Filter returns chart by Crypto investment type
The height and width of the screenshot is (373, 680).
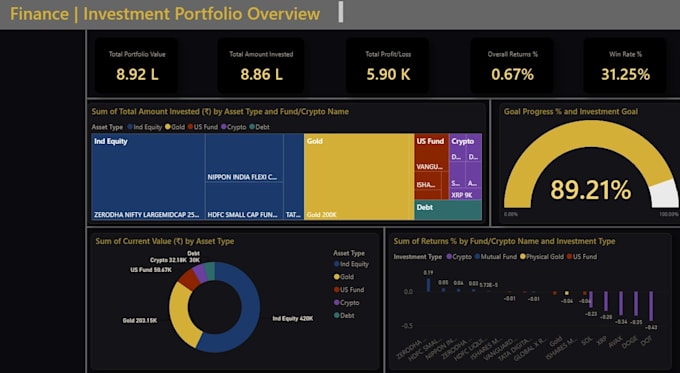pyautogui.click(x=459, y=257)
